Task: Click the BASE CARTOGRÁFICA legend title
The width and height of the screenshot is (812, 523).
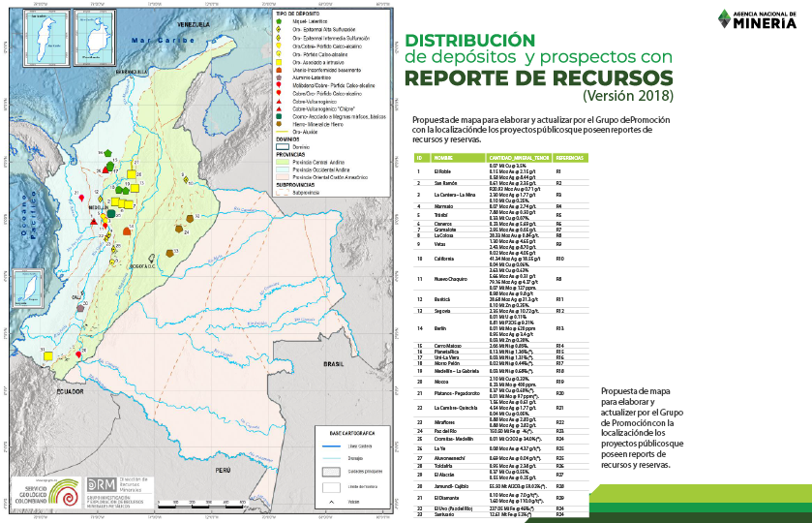Action: pyautogui.click(x=352, y=433)
